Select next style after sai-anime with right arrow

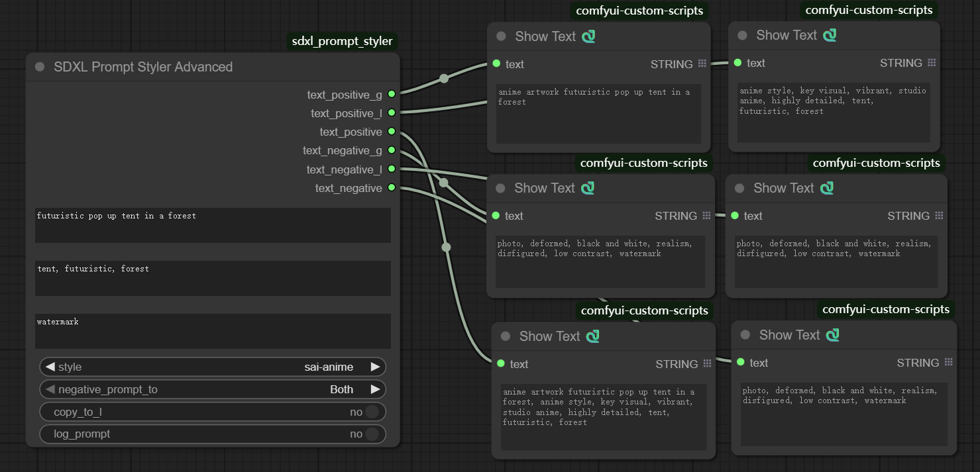[x=375, y=367]
